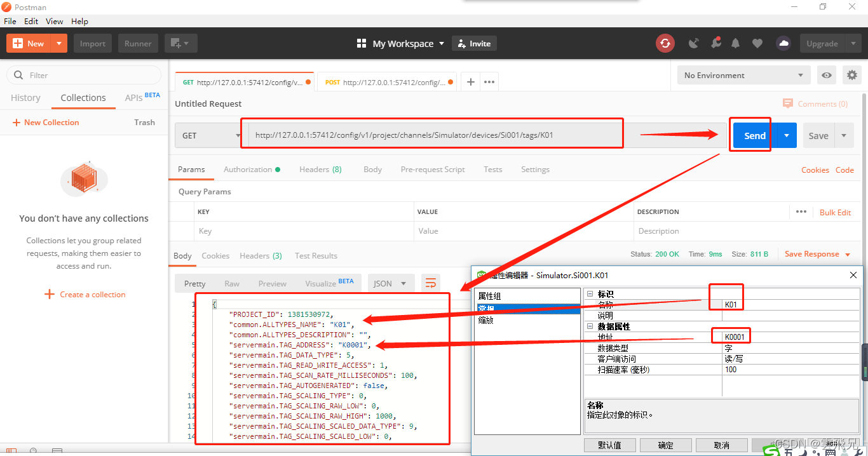This screenshot has height=456, width=868.
Task: Click the Cookies link beside Code
Action: 815,170
